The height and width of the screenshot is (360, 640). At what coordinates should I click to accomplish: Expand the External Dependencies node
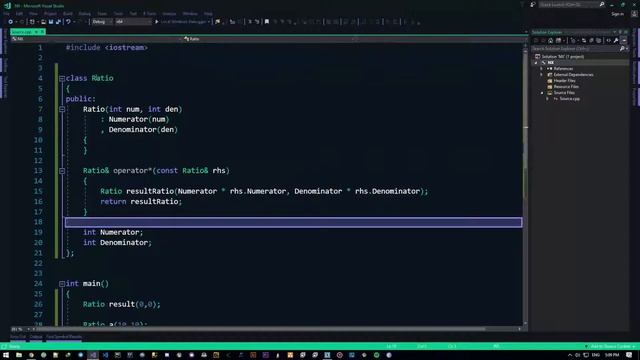[542, 75]
